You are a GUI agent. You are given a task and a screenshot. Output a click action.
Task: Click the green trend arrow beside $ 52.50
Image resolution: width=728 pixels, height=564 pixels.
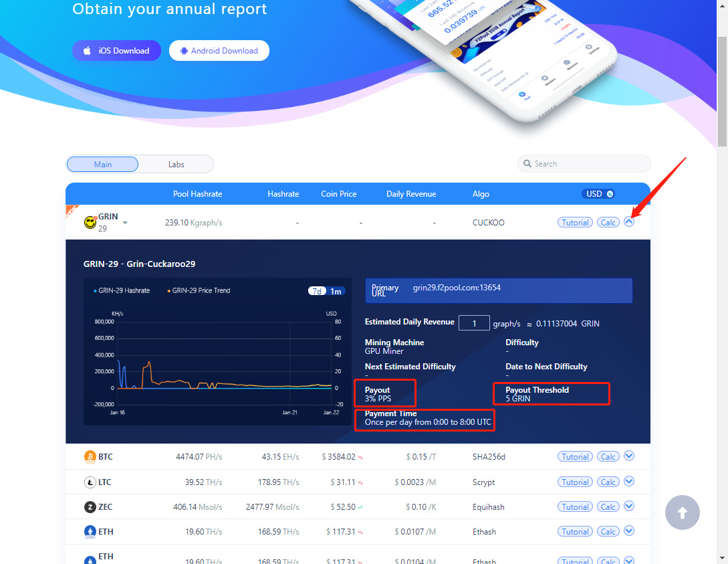(360, 507)
